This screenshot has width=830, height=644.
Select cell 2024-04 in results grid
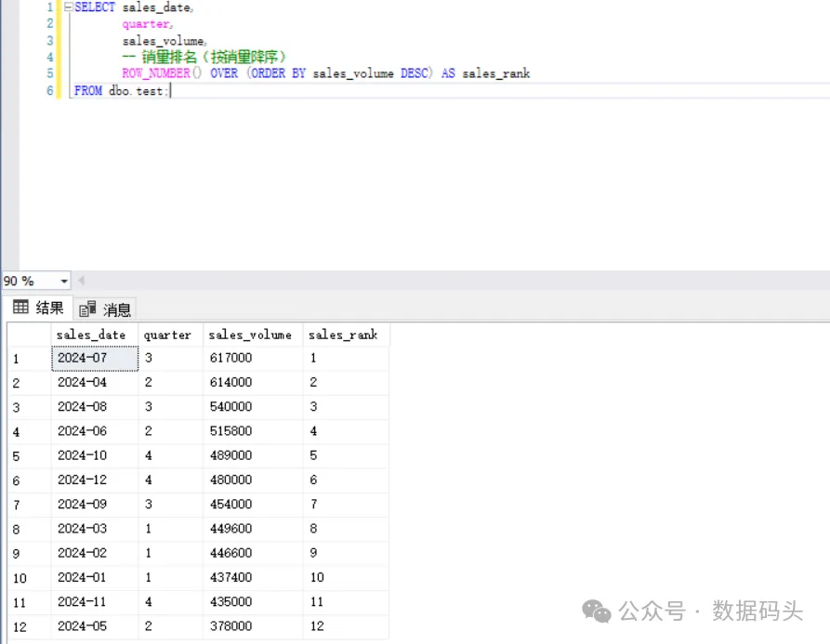[95, 383]
